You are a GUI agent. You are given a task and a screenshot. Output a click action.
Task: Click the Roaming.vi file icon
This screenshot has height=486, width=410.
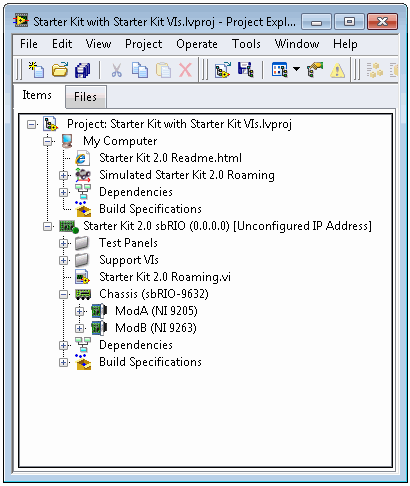82,277
